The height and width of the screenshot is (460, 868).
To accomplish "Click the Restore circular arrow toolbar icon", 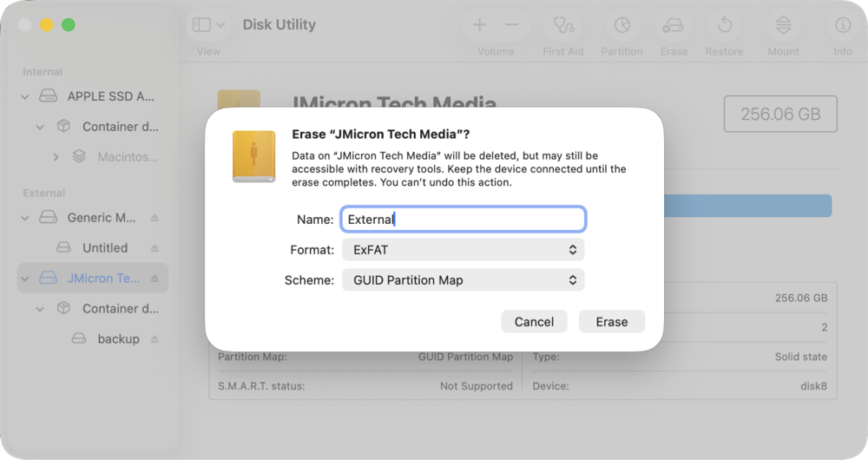I will pyautogui.click(x=725, y=25).
